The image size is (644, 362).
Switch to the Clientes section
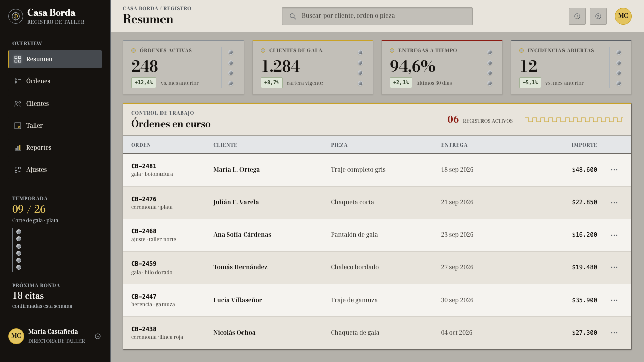click(x=55, y=104)
